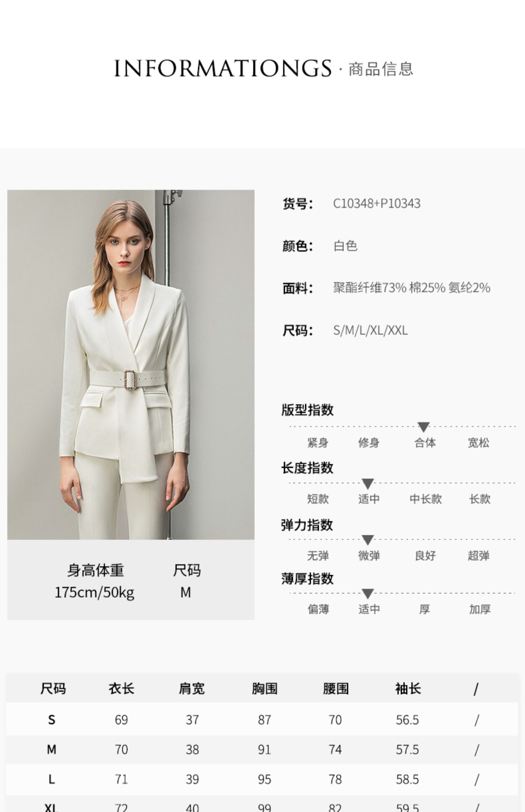525x812 pixels.
Task: Click the 弹力指数 triangle marker above 微弹
Action: coord(367,540)
